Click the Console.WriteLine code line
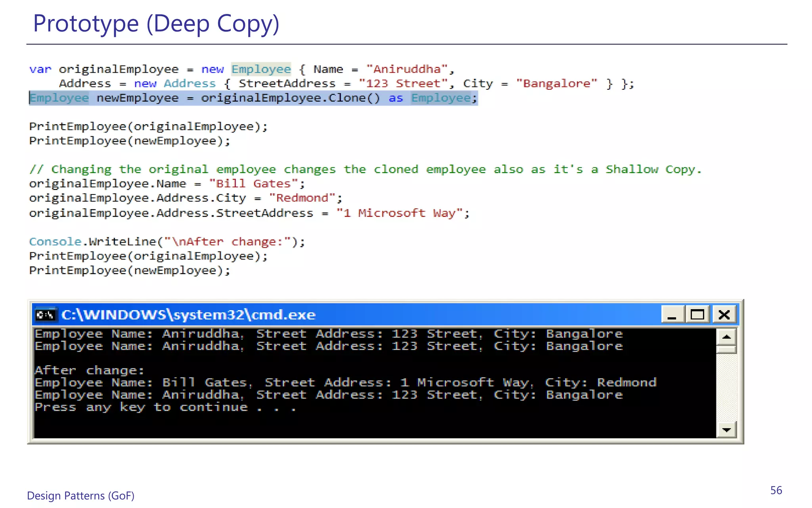Screen dimensions: 812x508 click(167, 242)
